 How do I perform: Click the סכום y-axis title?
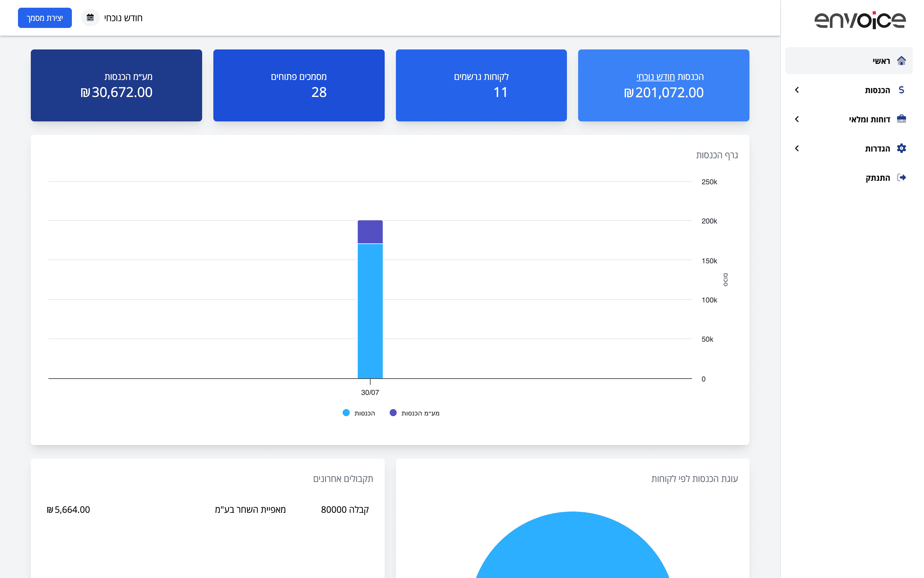pyautogui.click(x=725, y=280)
